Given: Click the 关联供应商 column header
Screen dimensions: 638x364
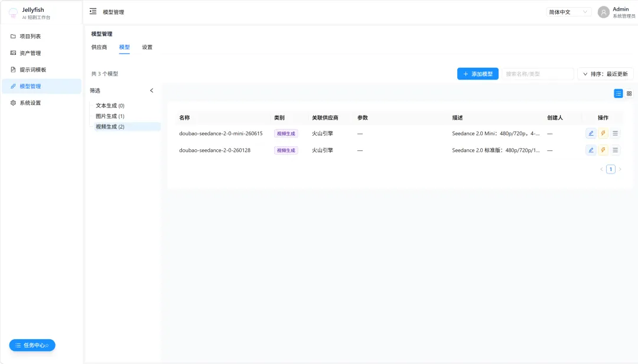Looking at the screenshot, I should [x=325, y=118].
